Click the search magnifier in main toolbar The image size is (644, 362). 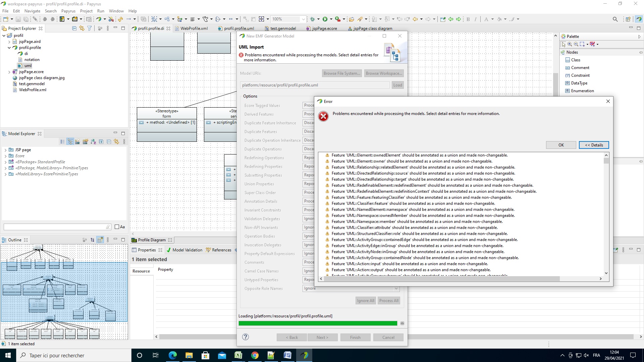[615, 19]
